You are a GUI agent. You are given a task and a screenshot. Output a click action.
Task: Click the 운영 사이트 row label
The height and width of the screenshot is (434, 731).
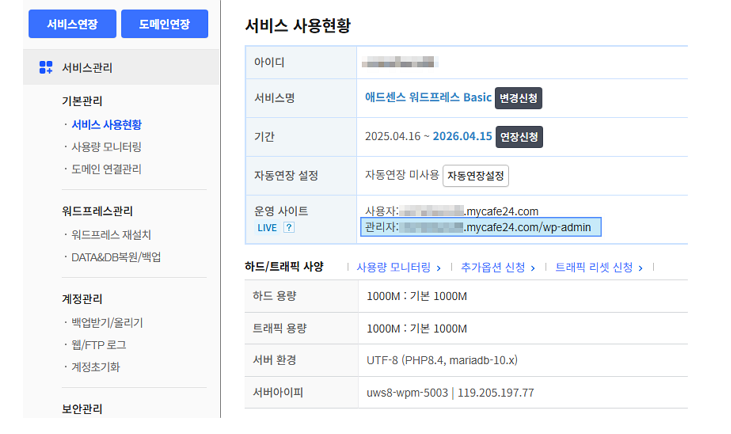coord(281,211)
